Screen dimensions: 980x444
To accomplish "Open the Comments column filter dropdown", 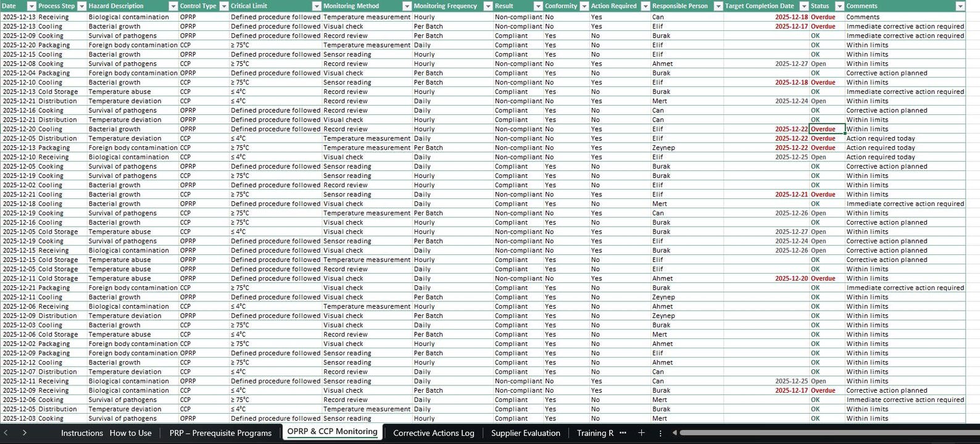I will pyautogui.click(x=960, y=6).
